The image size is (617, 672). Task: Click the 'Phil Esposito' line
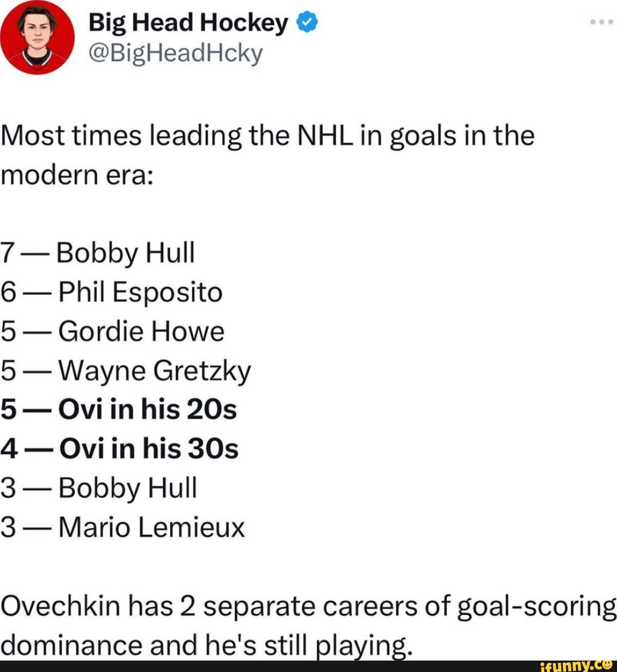[x=111, y=291]
